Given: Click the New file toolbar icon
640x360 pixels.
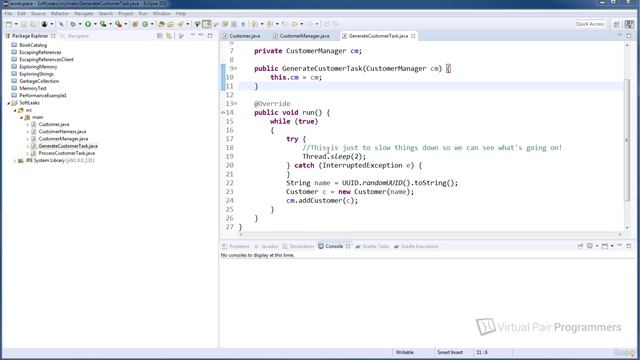Looking at the screenshot, I should 9,24.
